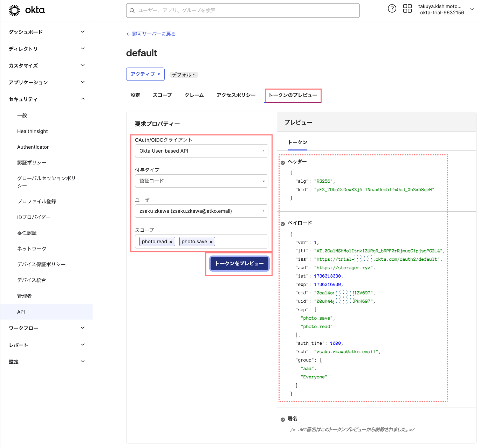Click the search magnifier icon
The width and height of the screenshot is (480, 448).
pos(132,10)
